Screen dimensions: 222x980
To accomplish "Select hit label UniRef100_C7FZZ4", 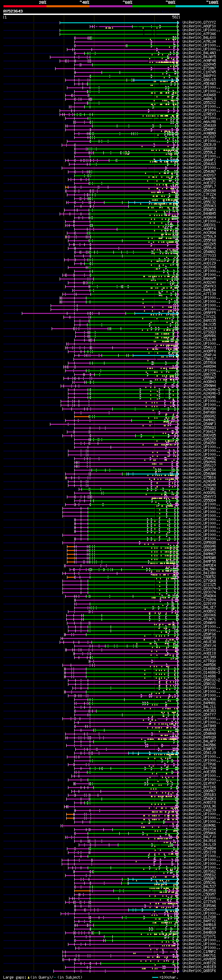I will (199, 194).
